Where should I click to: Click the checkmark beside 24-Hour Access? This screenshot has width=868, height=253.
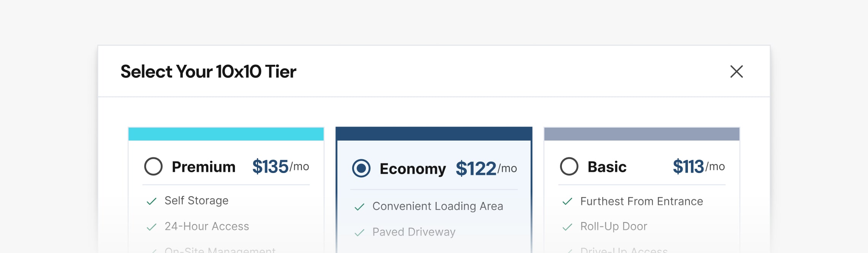[152, 227]
